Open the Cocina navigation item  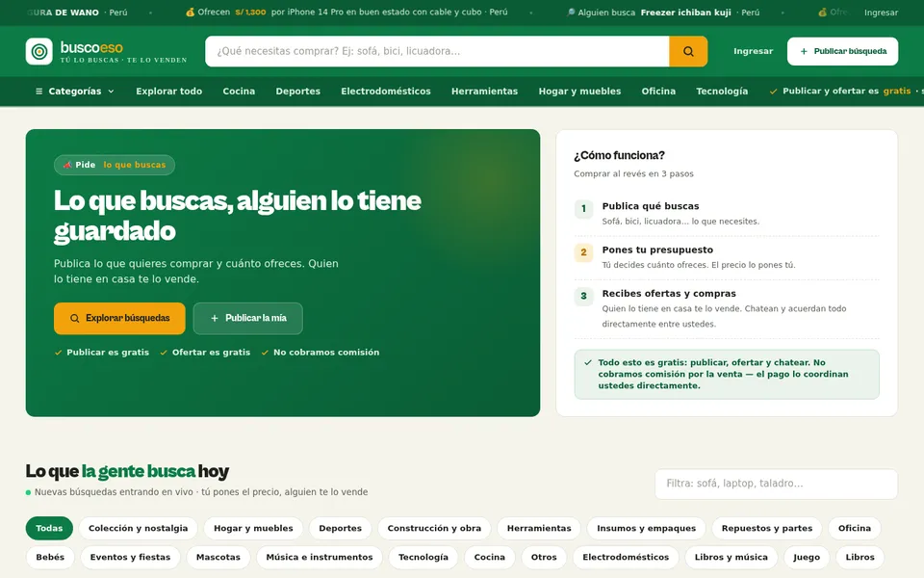point(239,92)
